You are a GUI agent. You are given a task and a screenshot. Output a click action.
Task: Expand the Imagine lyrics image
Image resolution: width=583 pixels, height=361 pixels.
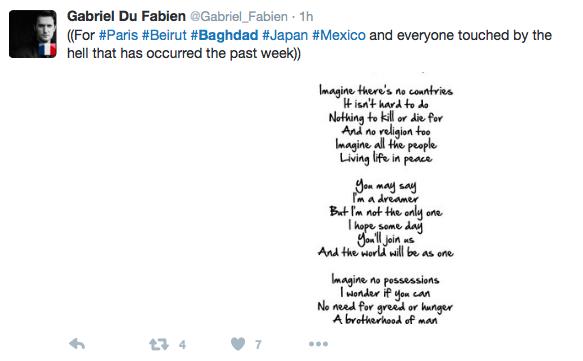[385, 201]
